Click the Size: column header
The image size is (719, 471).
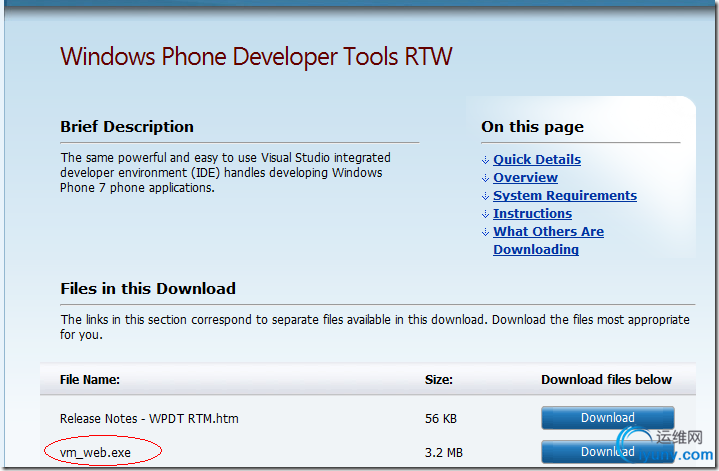438,380
